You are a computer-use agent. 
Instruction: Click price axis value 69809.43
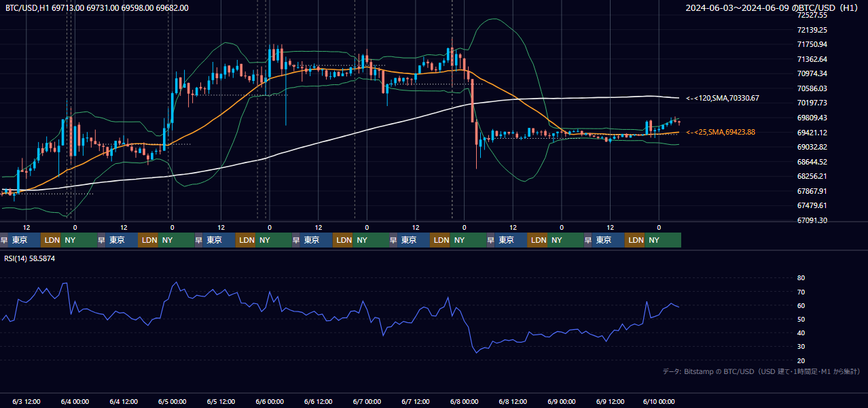point(813,118)
